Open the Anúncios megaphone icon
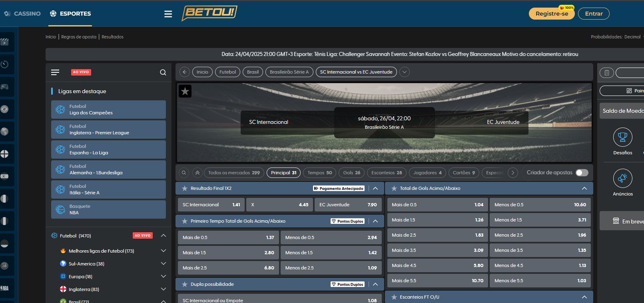Screen dimensions: 644x303 pos(623,178)
